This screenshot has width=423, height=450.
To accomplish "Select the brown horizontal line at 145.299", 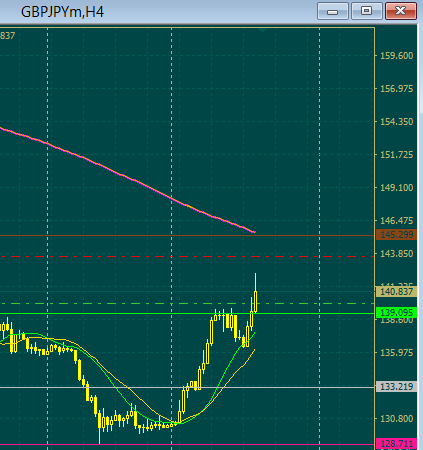I will [187, 236].
